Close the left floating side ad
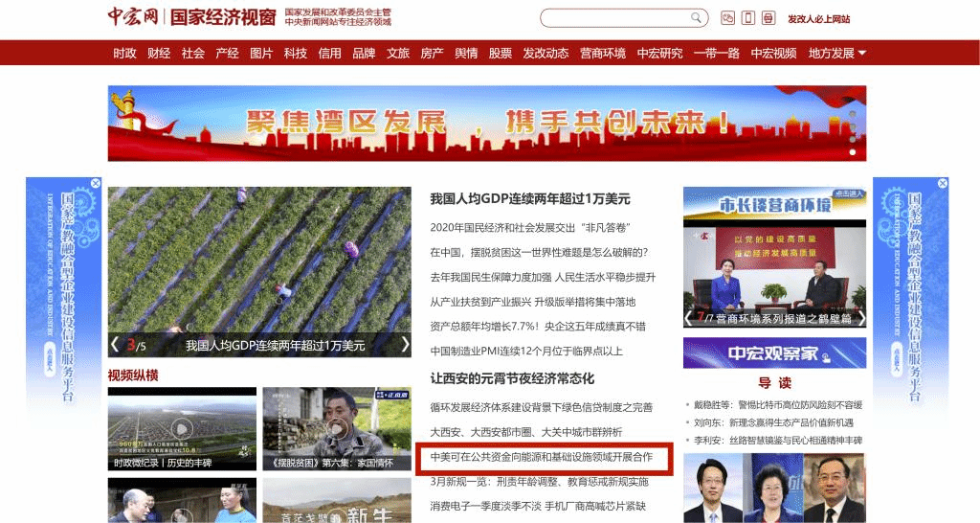This screenshot has height=523, width=980. (x=96, y=183)
